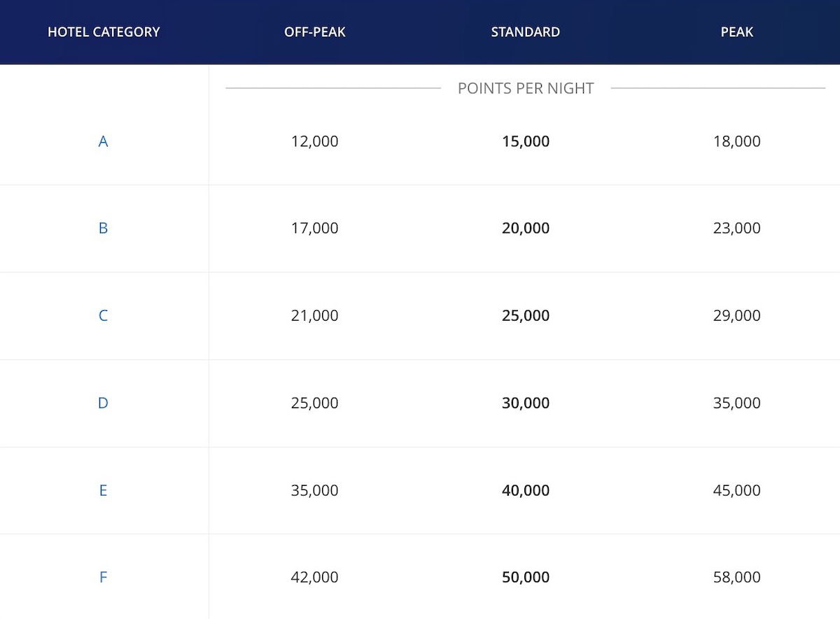Image resolution: width=840 pixels, height=619 pixels.
Task: Click the Hotel Category column header
Action: (x=104, y=32)
